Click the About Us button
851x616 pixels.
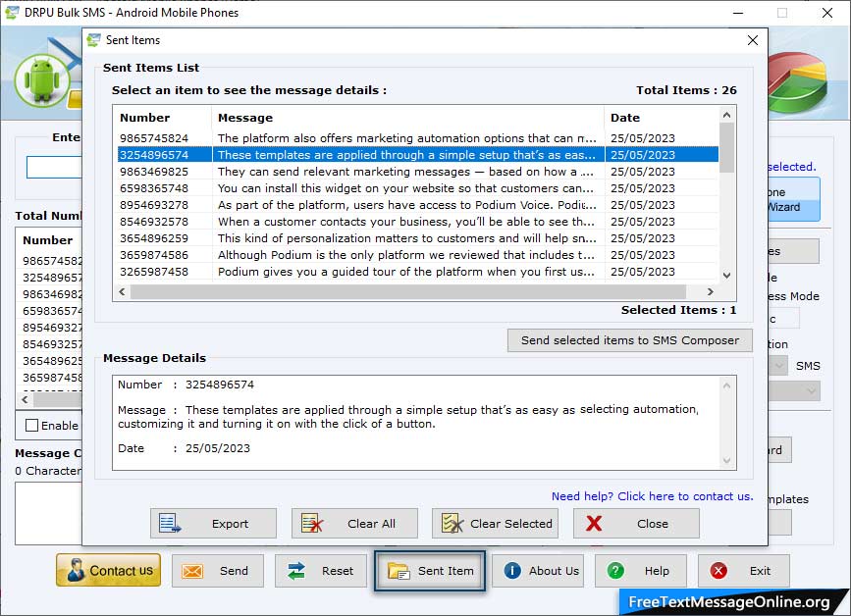[538, 571]
